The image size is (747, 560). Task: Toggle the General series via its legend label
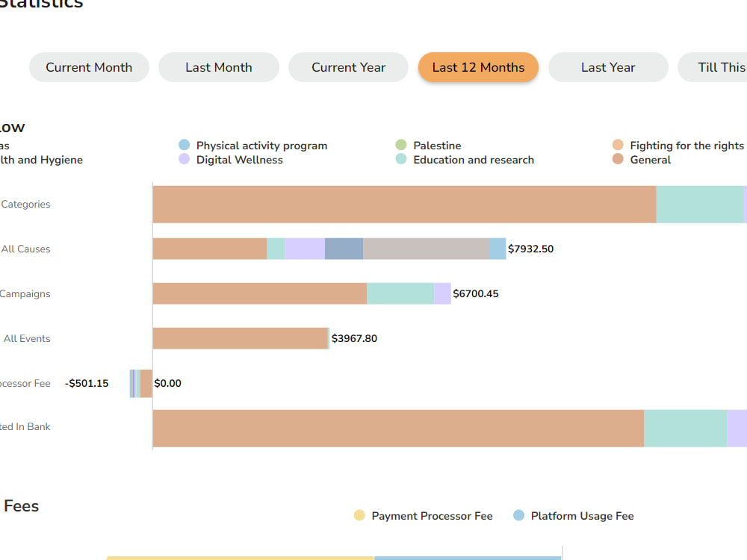649,159
